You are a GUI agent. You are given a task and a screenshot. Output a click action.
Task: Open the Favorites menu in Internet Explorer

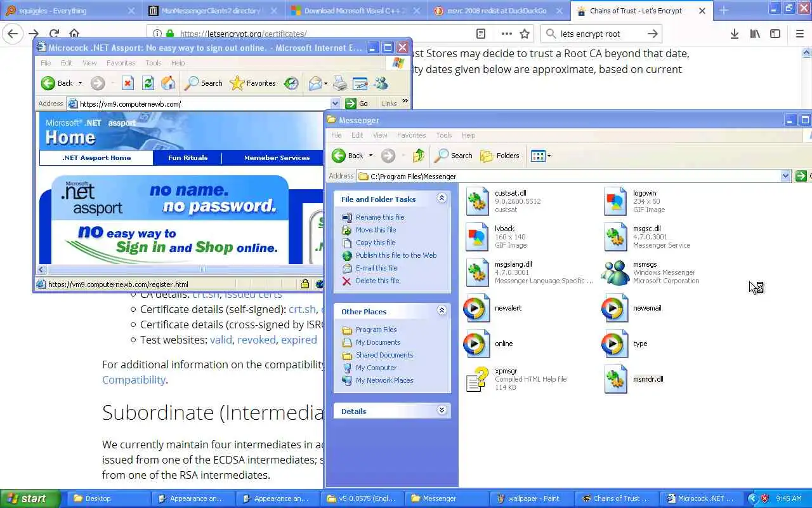(x=121, y=63)
